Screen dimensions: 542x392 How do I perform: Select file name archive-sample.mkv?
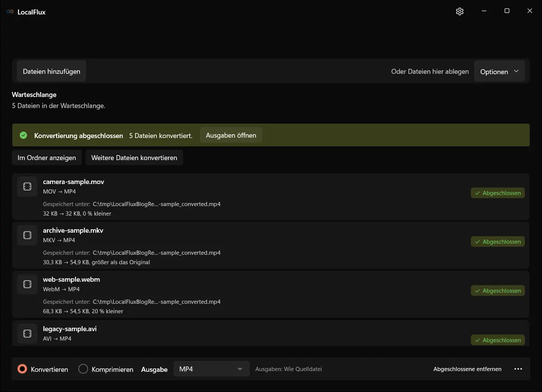point(73,231)
